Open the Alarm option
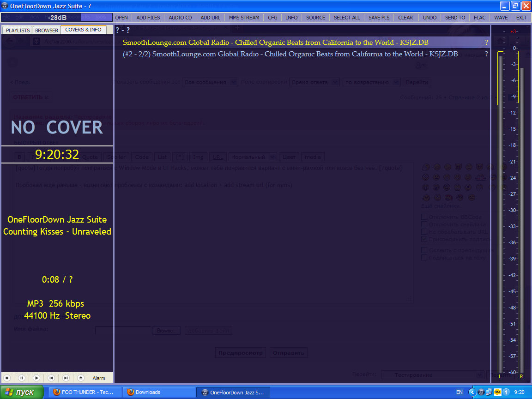 click(99, 378)
